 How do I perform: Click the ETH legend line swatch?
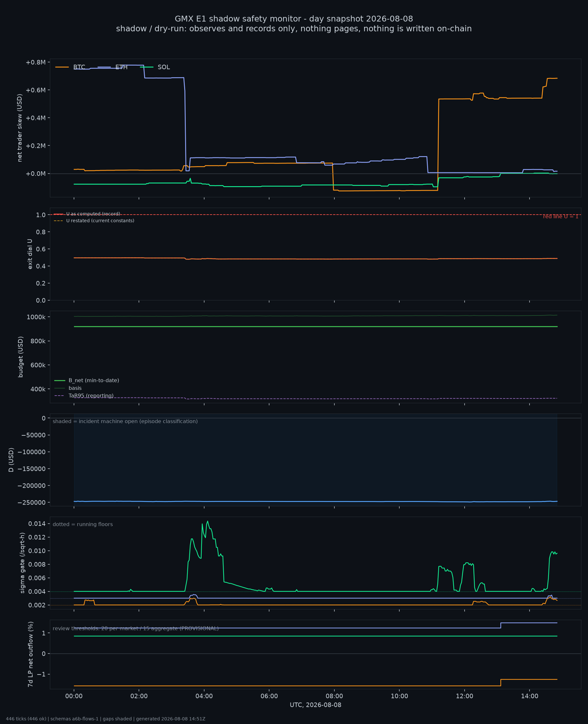click(x=104, y=67)
